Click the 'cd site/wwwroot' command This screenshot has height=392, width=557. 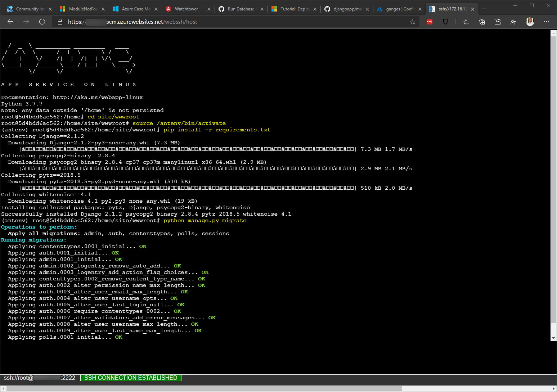[x=113, y=117]
